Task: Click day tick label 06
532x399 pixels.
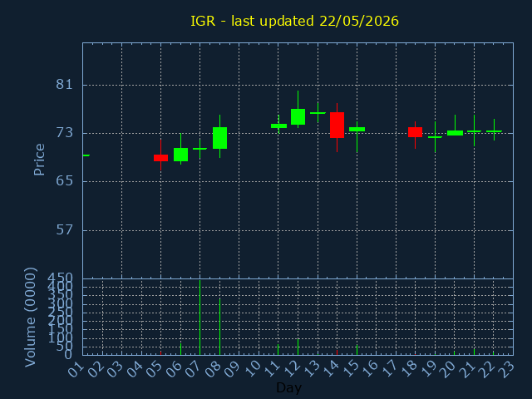Action: 174,369
